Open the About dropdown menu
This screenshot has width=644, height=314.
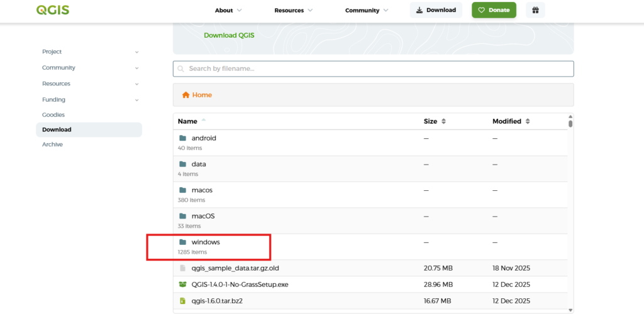pyautogui.click(x=228, y=11)
